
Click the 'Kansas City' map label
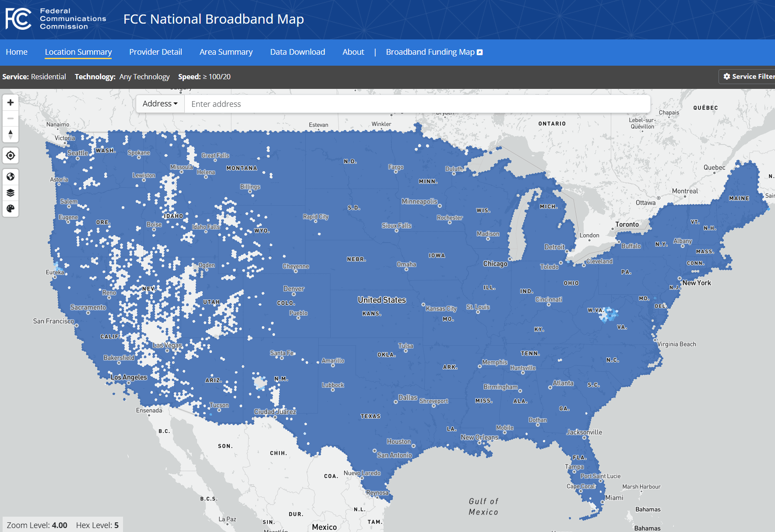click(x=441, y=309)
